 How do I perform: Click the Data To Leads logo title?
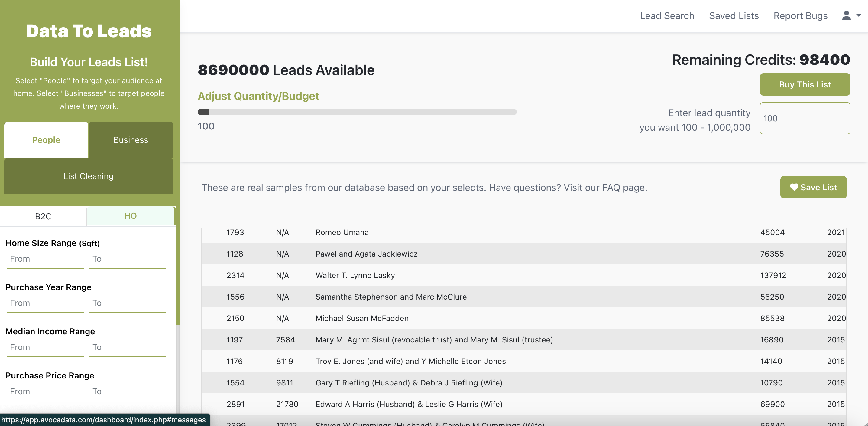pyautogui.click(x=89, y=31)
